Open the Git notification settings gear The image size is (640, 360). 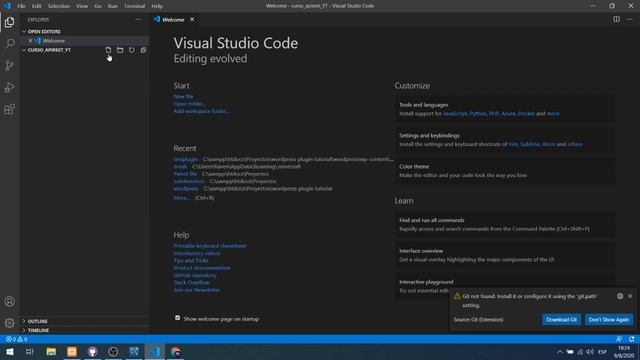pos(620,296)
